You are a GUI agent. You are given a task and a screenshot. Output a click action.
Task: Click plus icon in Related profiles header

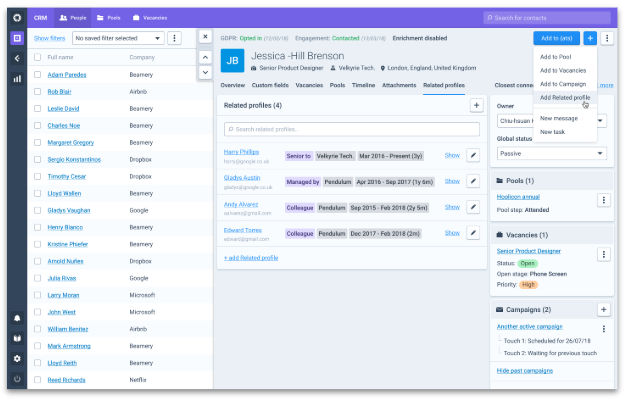click(x=476, y=105)
